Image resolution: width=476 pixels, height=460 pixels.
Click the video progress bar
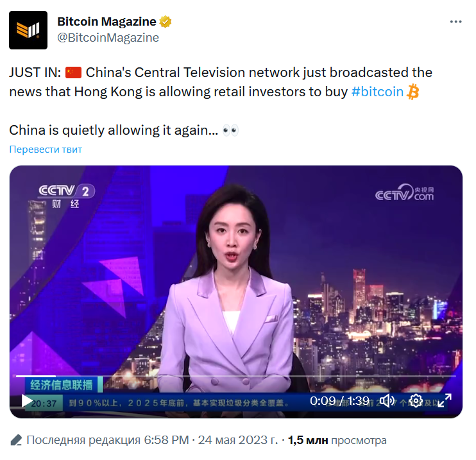[x=236, y=376]
